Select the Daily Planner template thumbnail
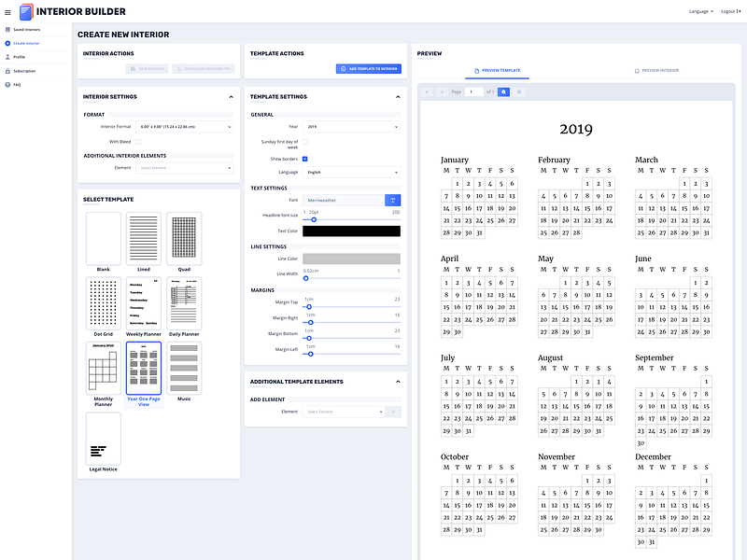This screenshot has width=747, height=560. click(184, 303)
